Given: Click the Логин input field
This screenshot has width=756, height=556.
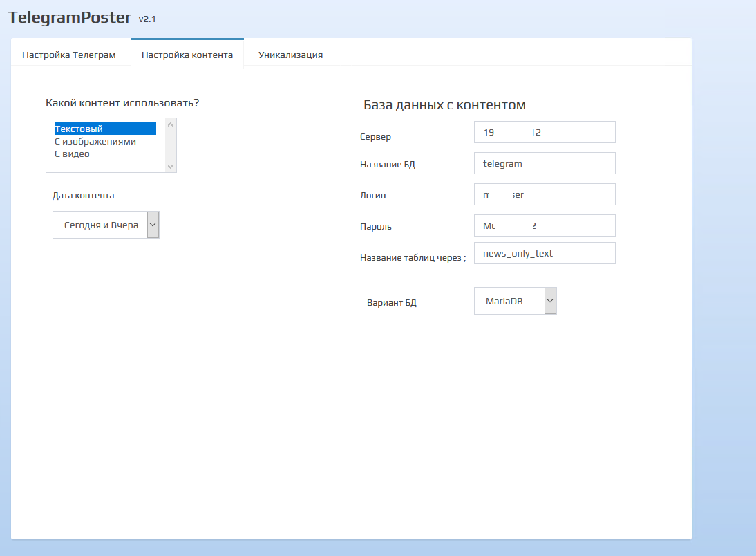Looking at the screenshot, I should click(x=545, y=194).
